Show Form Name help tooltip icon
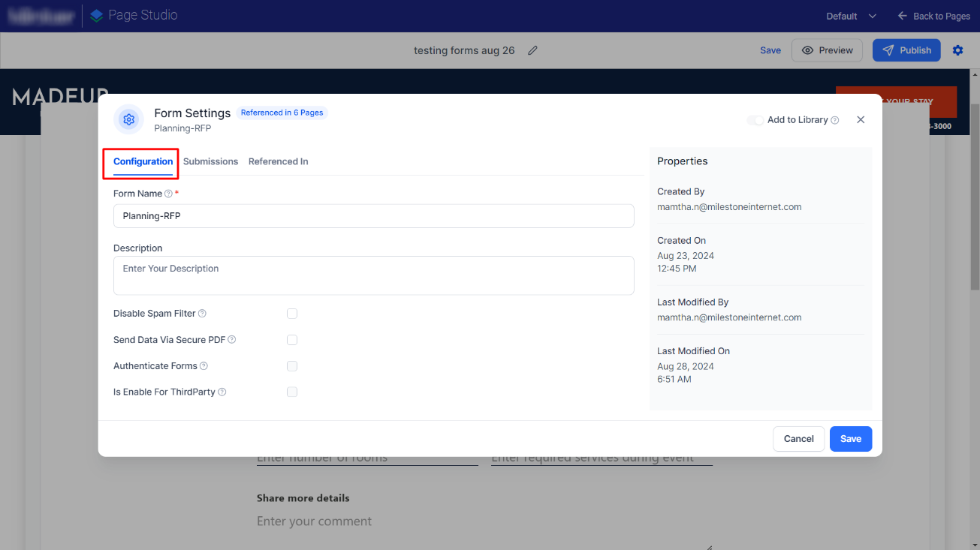The image size is (980, 550). [168, 194]
